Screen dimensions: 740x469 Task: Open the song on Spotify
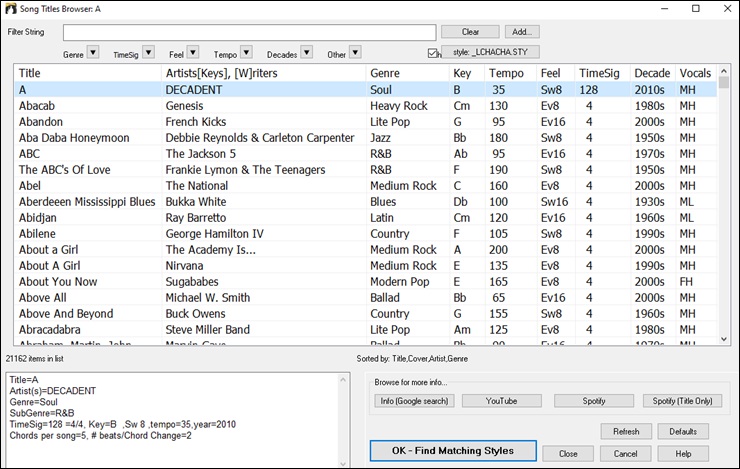(594, 401)
